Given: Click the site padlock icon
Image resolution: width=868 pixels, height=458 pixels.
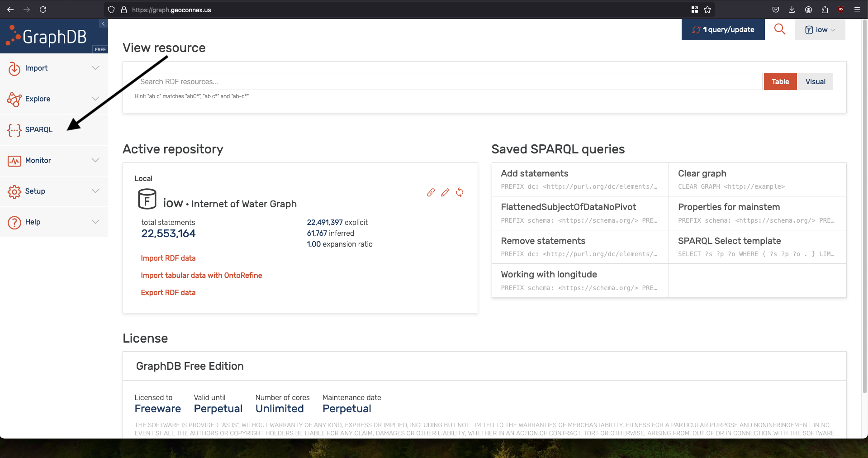Looking at the screenshot, I should click(x=123, y=10).
